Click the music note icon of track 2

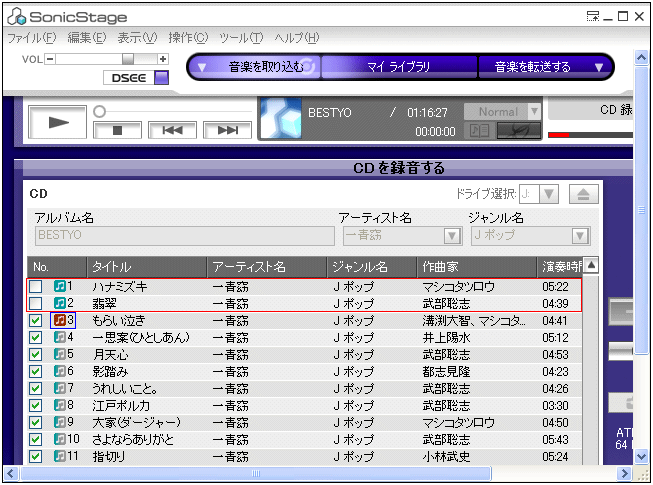click(x=60, y=303)
